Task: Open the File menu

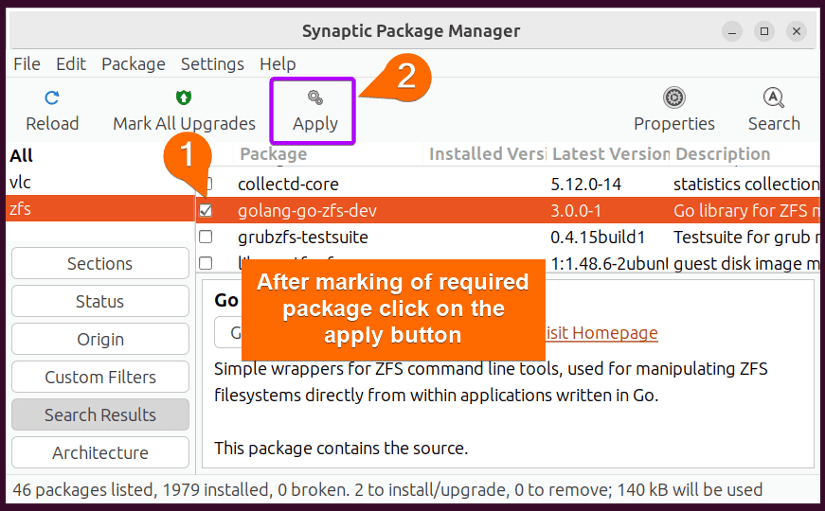Action: pyautogui.click(x=27, y=64)
